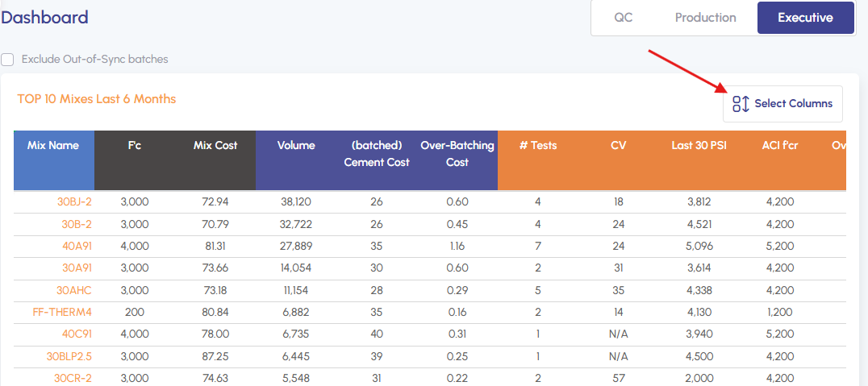868x386 pixels.
Task: Click the Select Columns icon
Action: pyautogui.click(x=741, y=104)
